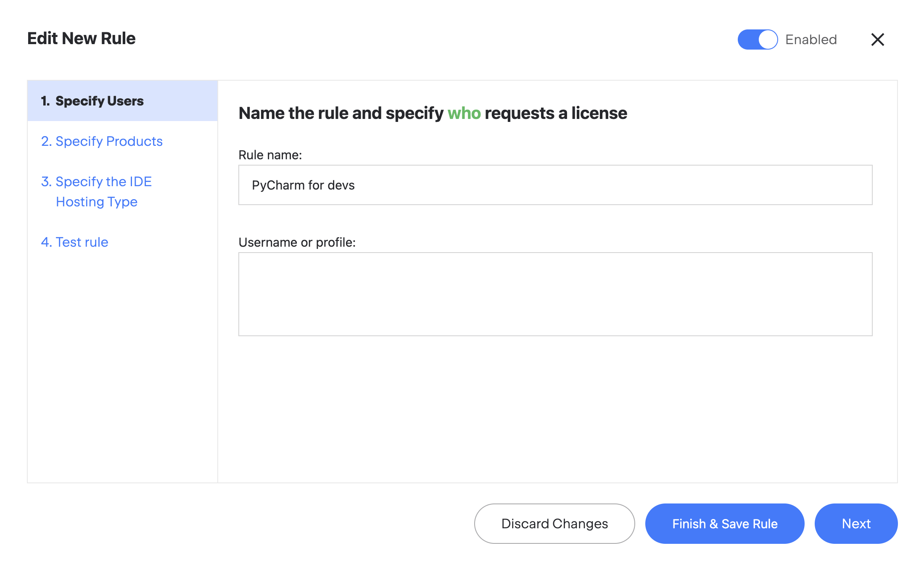Disable the rule using the Enabled toggle
This screenshot has height=564, width=924.
click(757, 39)
